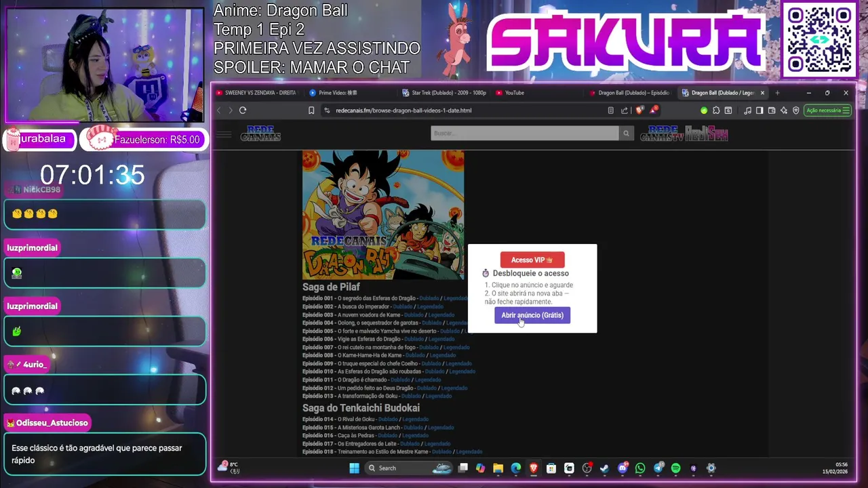868x488 pixels.
Task: Open Dublado link for Episódio 017
Action: [x=410, y=444]
